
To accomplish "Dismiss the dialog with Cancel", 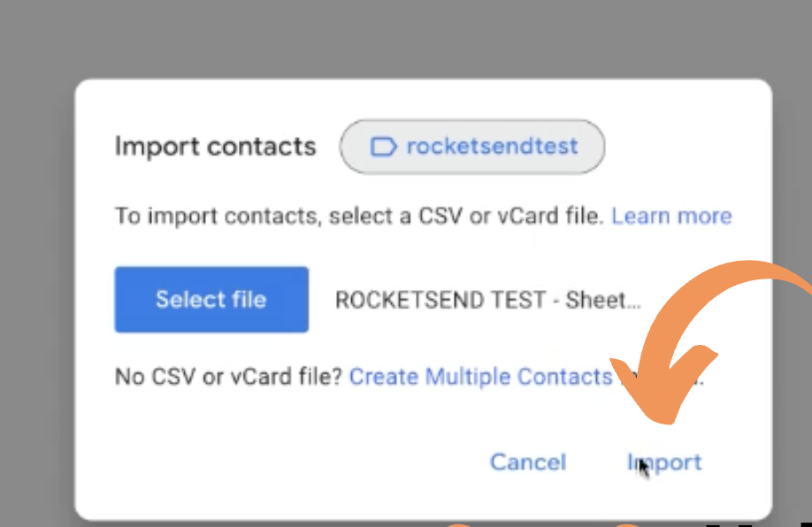I will [527, 462].
